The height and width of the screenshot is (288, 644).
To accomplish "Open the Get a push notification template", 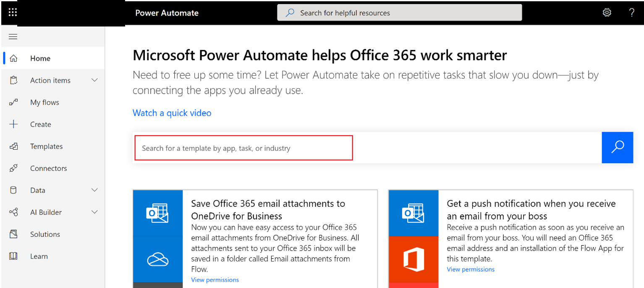I will pos(531,210).
